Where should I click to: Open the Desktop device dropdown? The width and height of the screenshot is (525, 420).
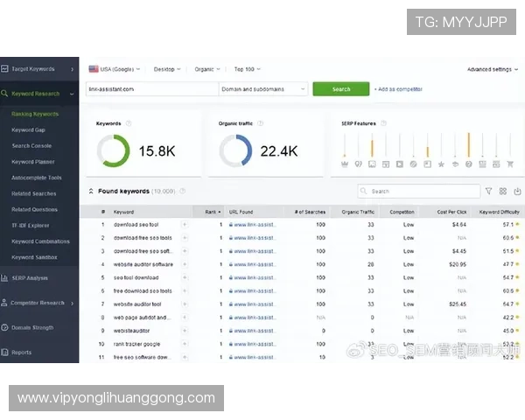tap(166, 68)
